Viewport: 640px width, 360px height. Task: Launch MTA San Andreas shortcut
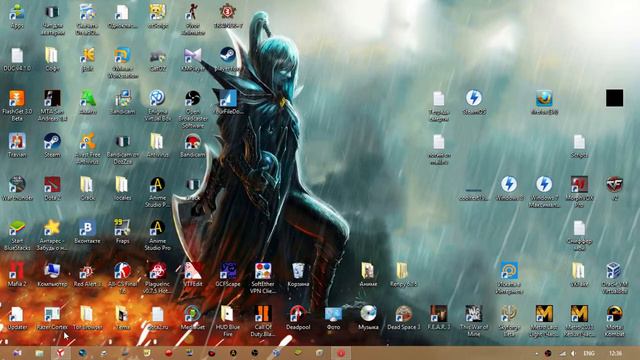[x=52, y=99]
